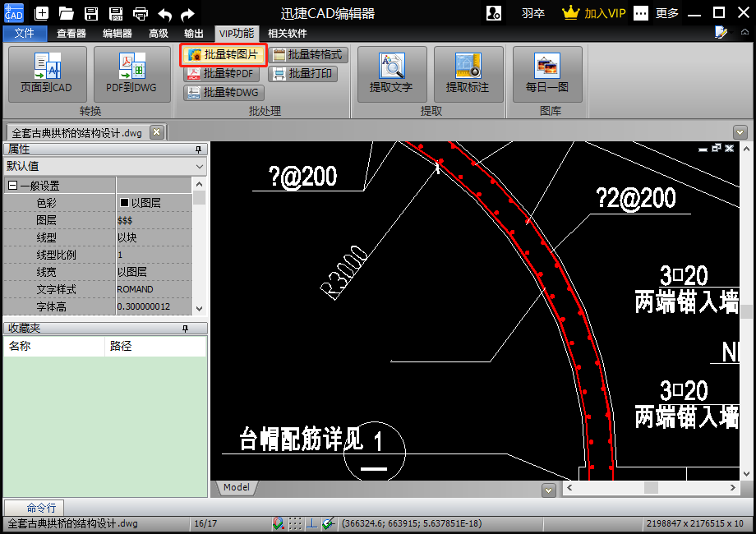Edit the 字体高 value
Image resolution: width=756 pixels, height=534 pixels.
[x=154, y=306]
